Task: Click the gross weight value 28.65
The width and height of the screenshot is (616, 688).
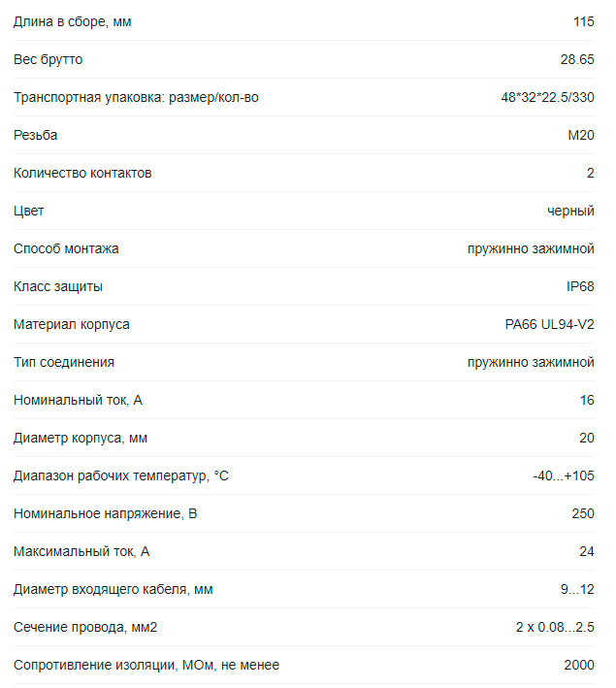Action: click(577, 60)
